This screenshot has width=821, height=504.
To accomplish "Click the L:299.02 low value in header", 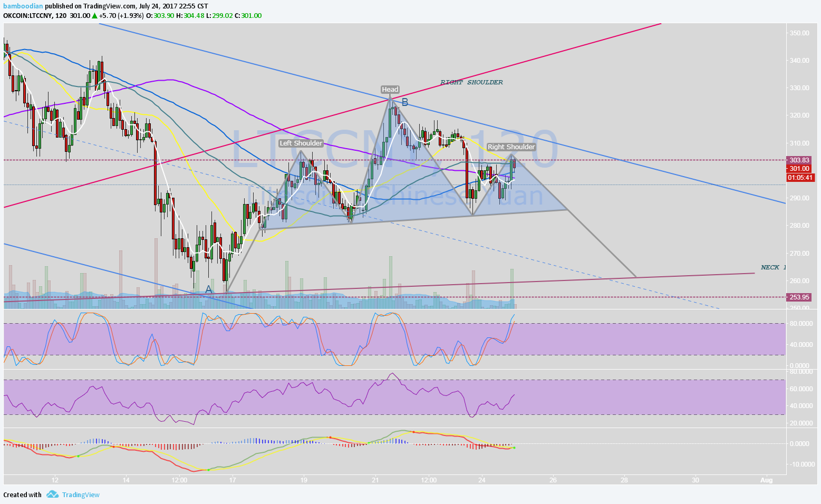I will pyautogui.click(x=219, y=16).
